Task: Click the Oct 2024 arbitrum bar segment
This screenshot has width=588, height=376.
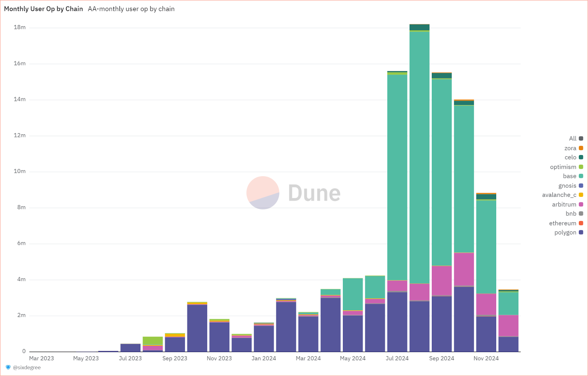Action: pyautogui.click(x=464, y=269)
